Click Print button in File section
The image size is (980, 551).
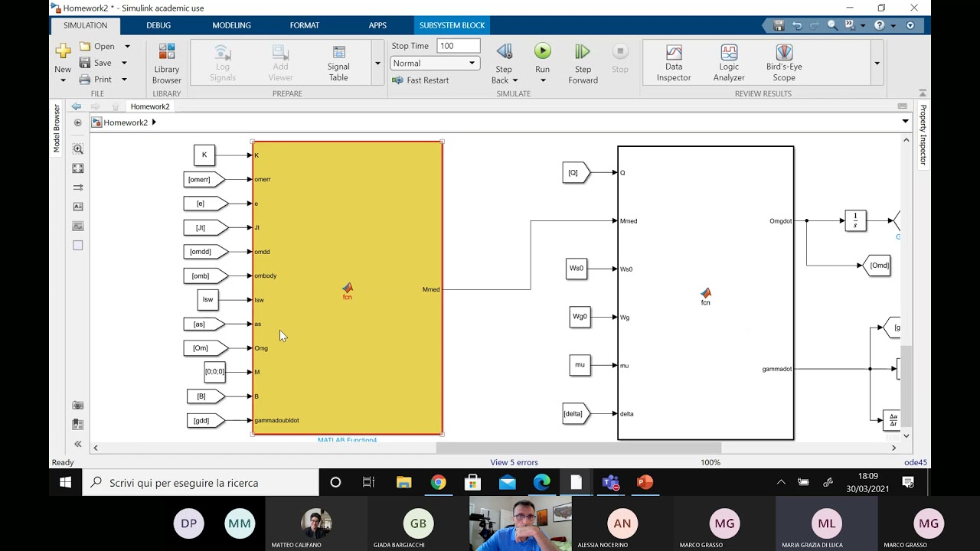point(95,79)
